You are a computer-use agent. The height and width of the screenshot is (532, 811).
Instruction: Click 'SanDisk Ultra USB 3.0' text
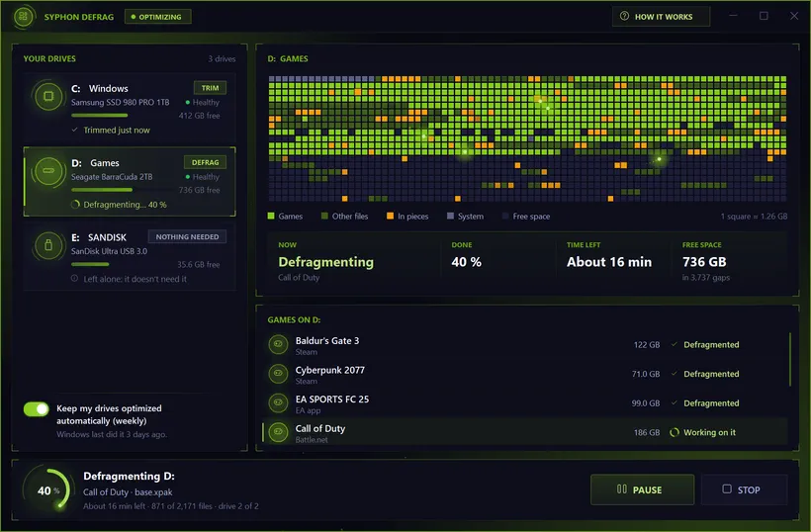[109, 251]
